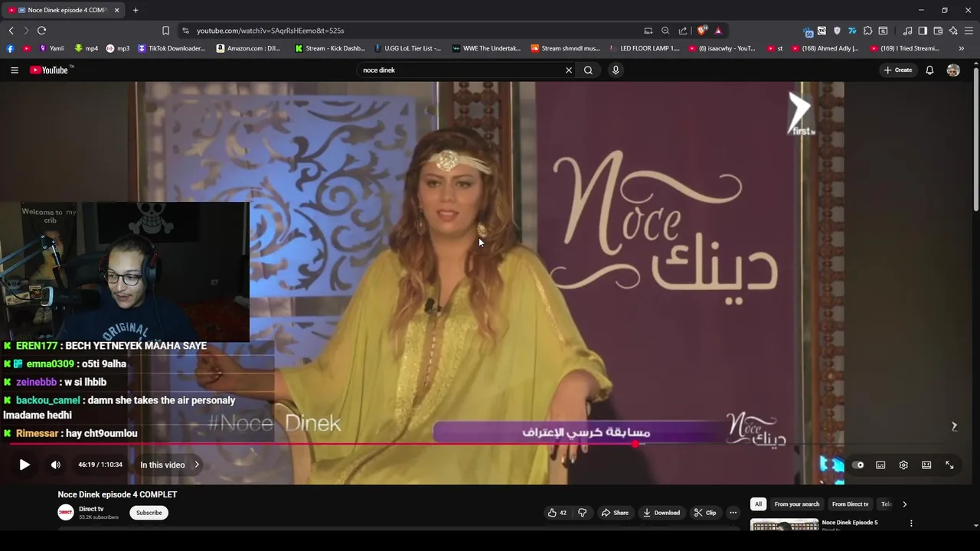Show hidden bookmarks with double chevron

tap(961, 48)
